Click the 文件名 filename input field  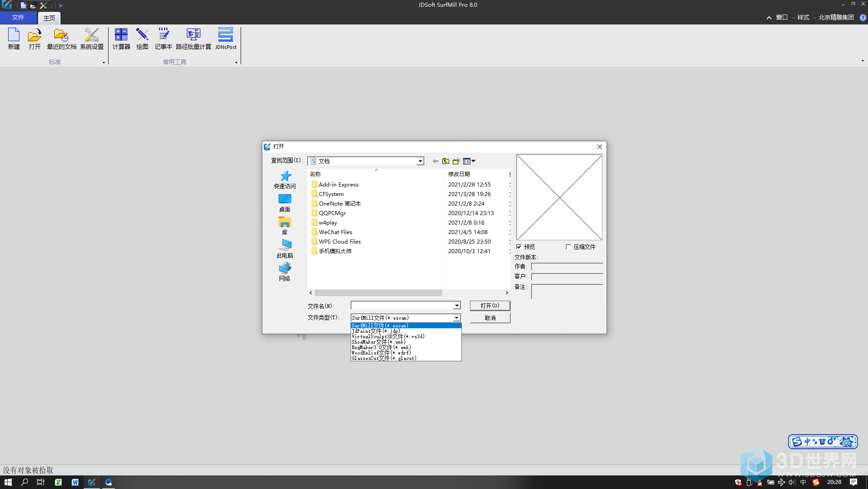coord(402,306)
